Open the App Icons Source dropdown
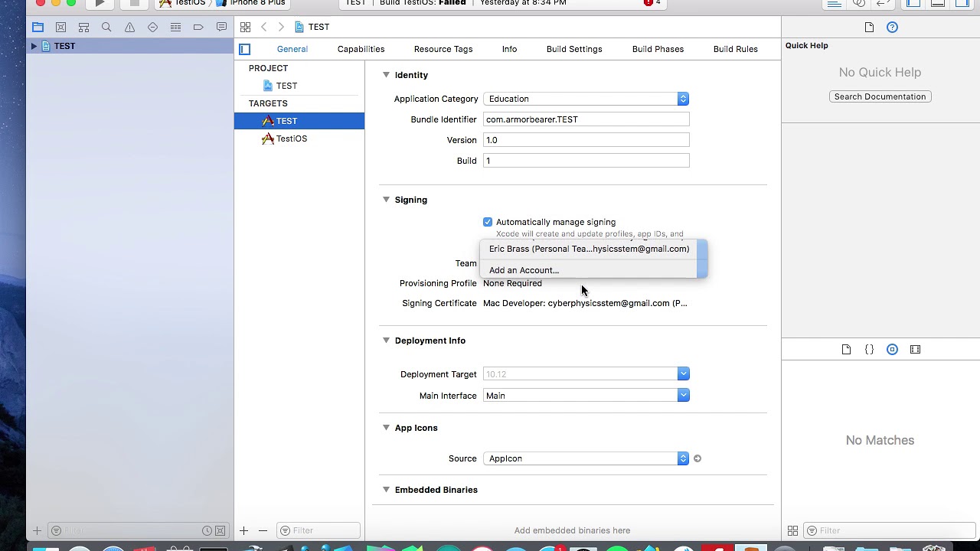 click(586, 458)
